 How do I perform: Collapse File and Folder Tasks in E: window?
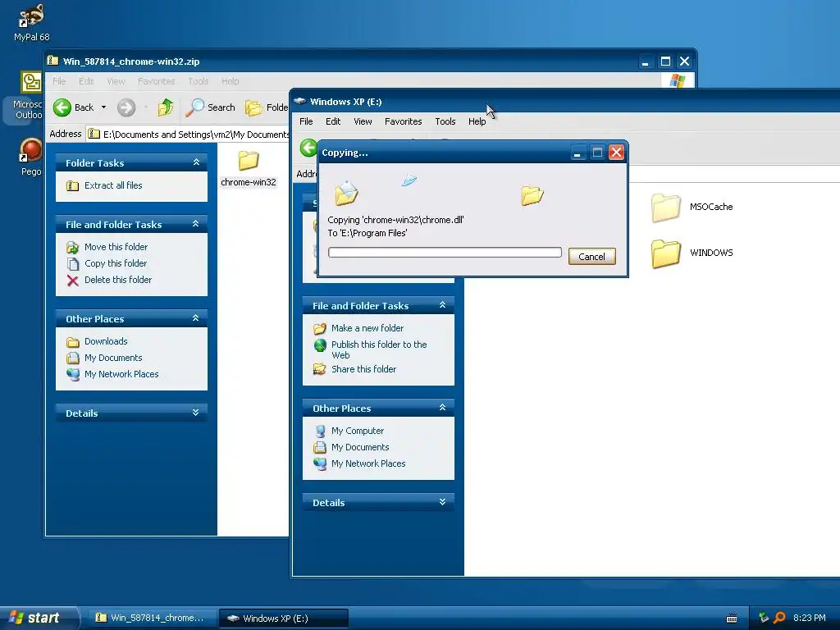pos(442,305)
